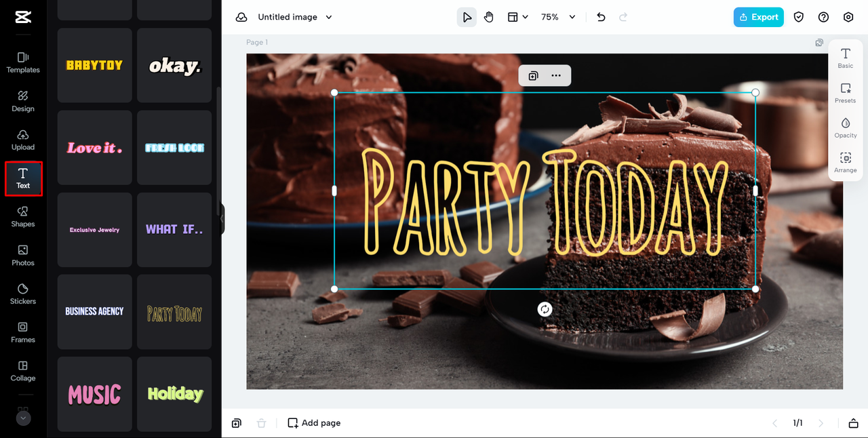Open the Design panel
Screen dimensions: 868x438
click(23, 101)
